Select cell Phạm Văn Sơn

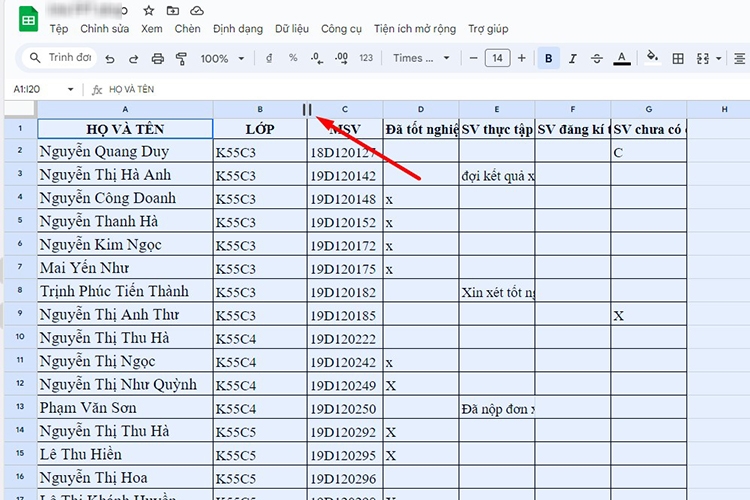[125, 408]
